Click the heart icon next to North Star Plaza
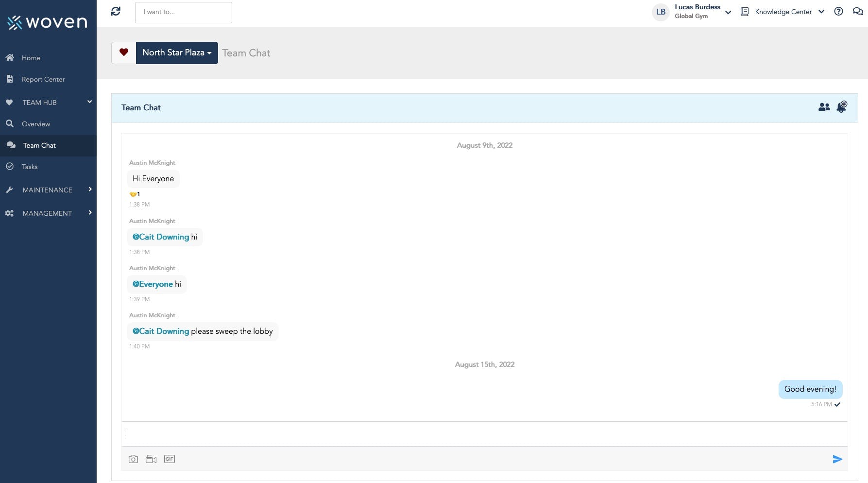The width and height of the screenshot is (868, 483). tap(123, 52)
